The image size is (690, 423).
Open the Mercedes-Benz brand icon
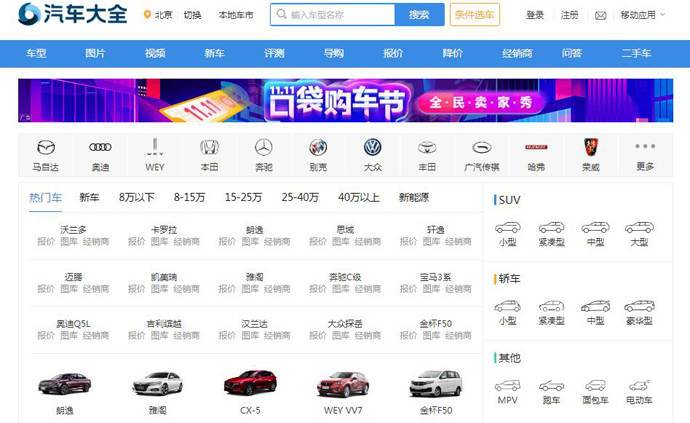[x=263, y=148]
